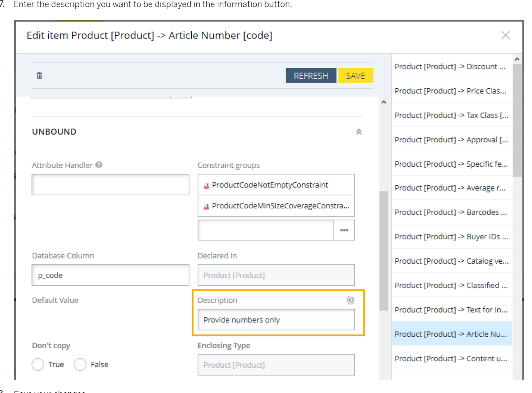Screen dimensions: 532x393
Task: Click the globe icon next to Description
Action: point(350,300)
